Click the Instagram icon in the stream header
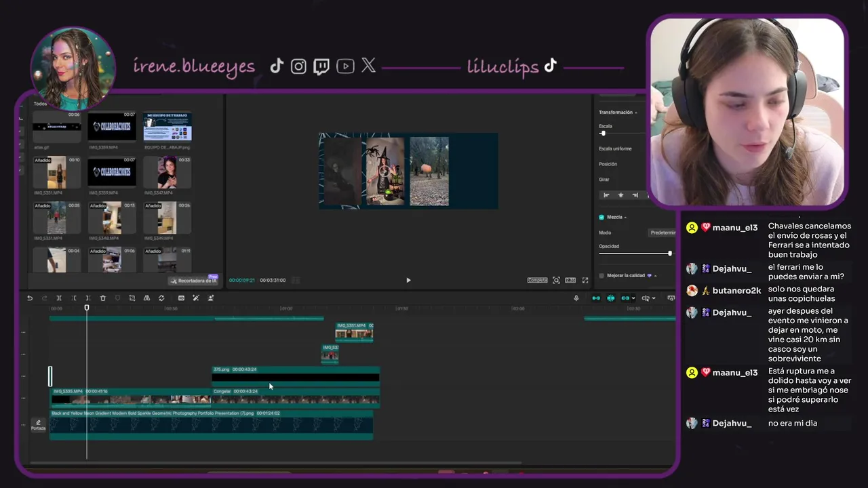This screenshot has width=868, height=488. pyautogui.click(x=298, y=66)
